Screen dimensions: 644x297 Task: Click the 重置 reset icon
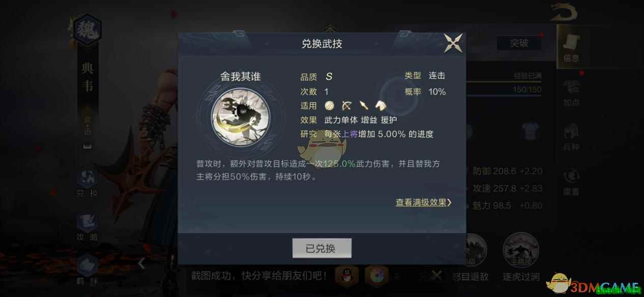(572, 182)
